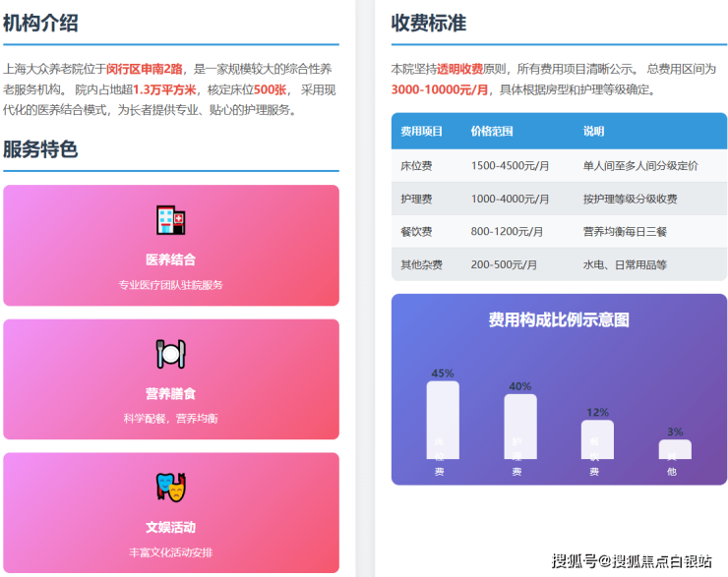This screenshot has width=728, height=577.
Task: Select the 床位费 table row
Action: click(x=558, y=166)
